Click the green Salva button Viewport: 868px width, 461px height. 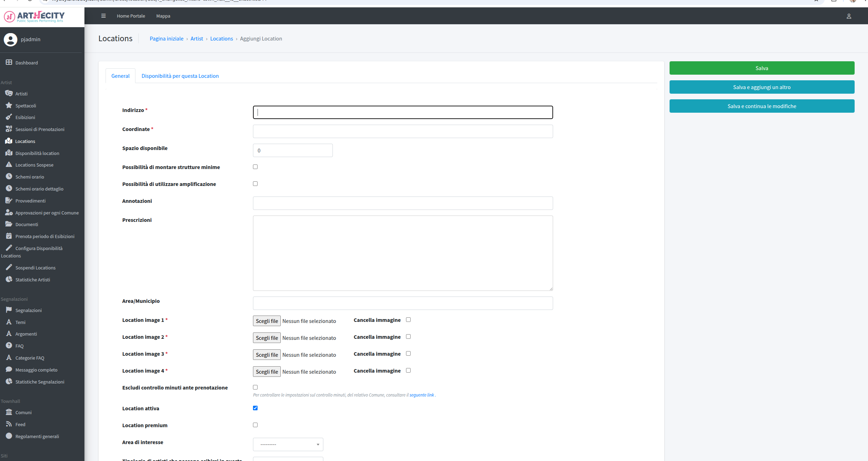[762, 68]
